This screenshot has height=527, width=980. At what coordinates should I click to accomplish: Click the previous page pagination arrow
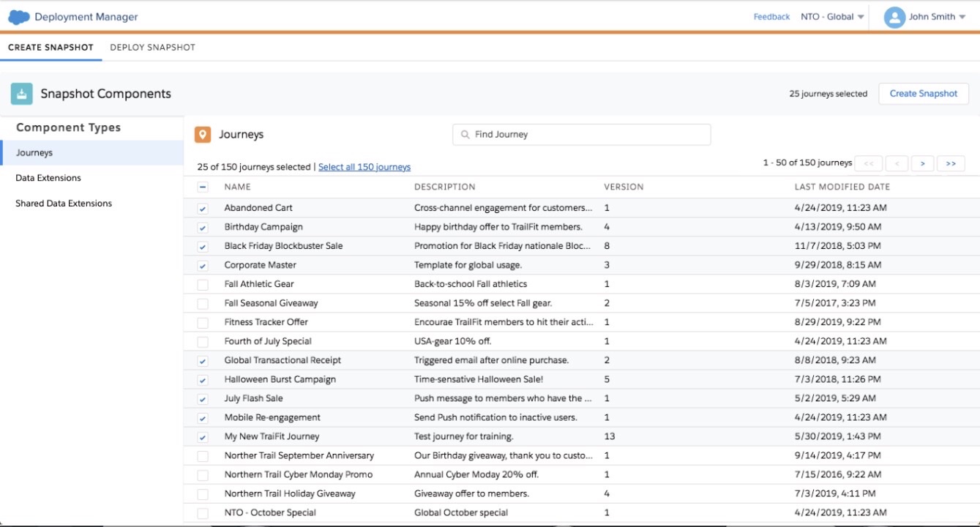point(897,163)
